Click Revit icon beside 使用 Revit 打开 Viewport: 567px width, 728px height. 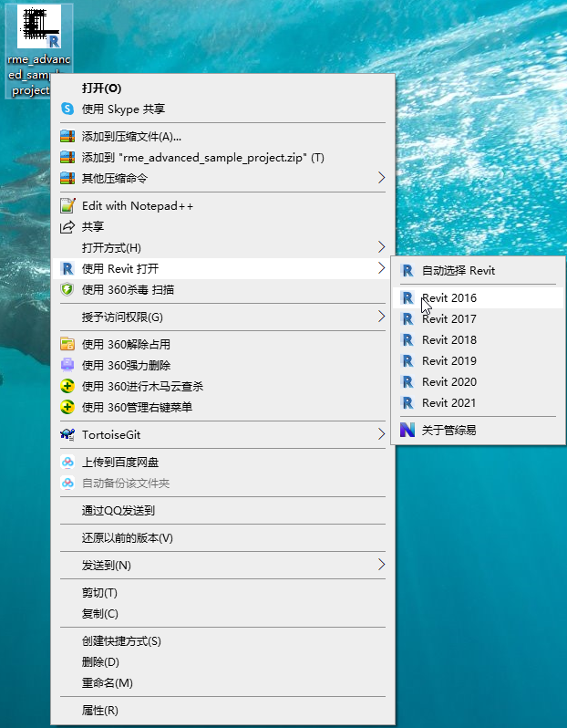click(67, 268)
